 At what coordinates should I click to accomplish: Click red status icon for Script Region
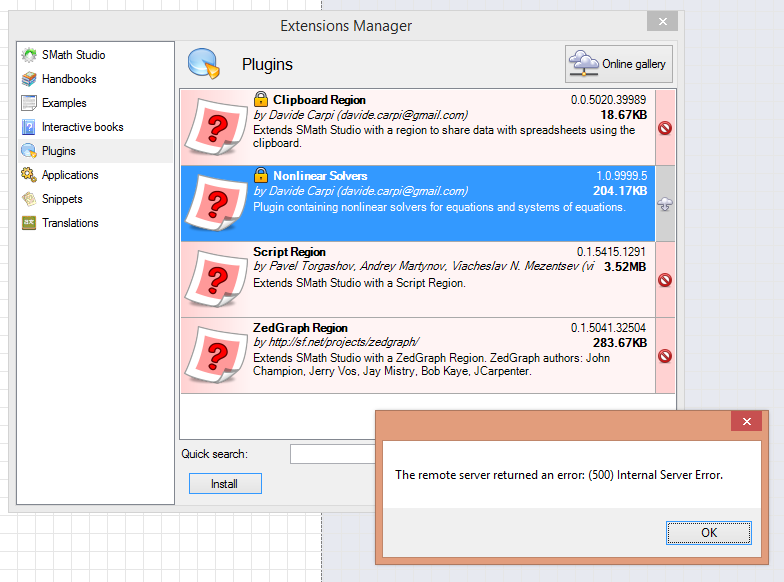click(665, 280)
